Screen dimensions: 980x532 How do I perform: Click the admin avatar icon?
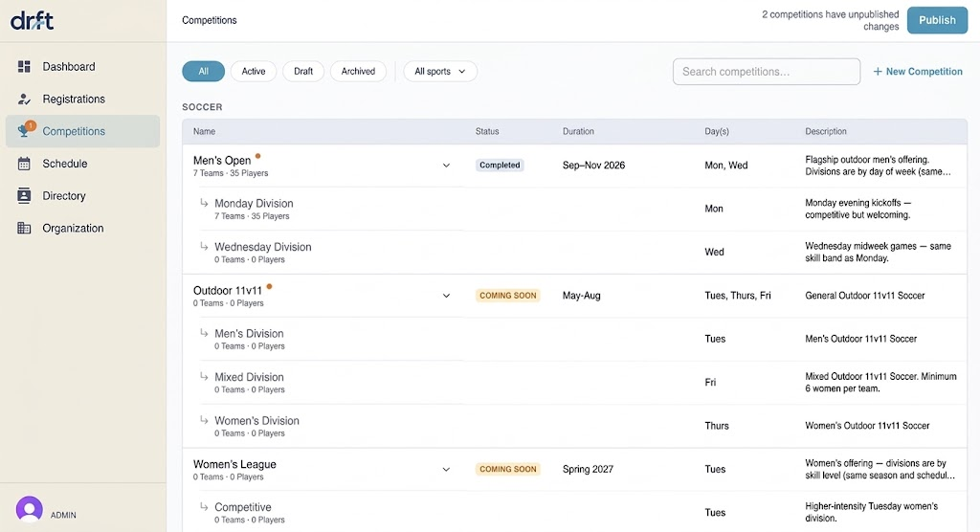click(x=30, y=509)
